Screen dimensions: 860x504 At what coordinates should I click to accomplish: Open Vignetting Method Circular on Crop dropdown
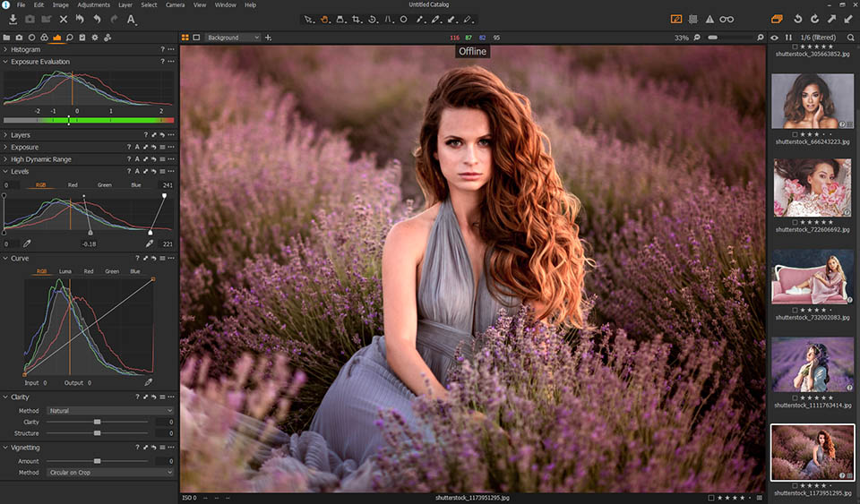[x=110, y=473]
